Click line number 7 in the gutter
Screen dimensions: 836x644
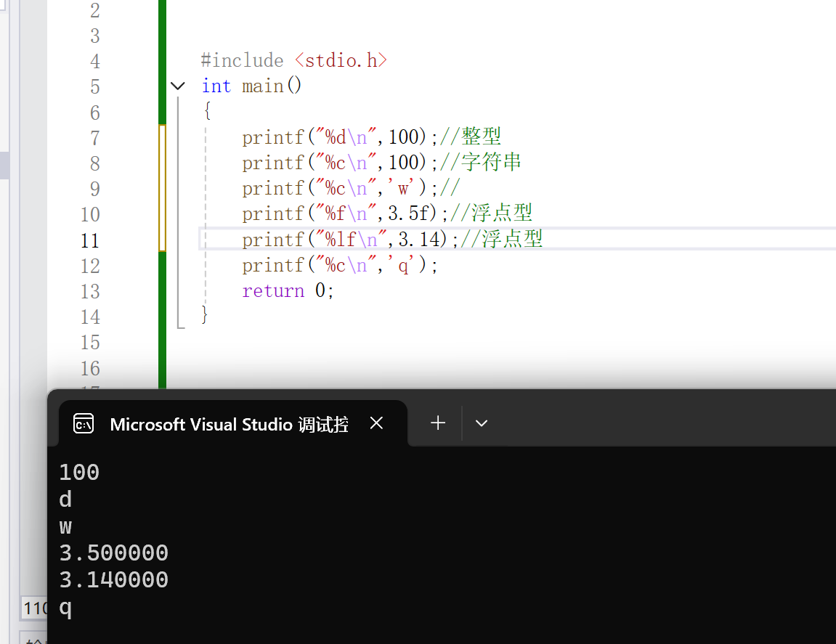(95, 138)
